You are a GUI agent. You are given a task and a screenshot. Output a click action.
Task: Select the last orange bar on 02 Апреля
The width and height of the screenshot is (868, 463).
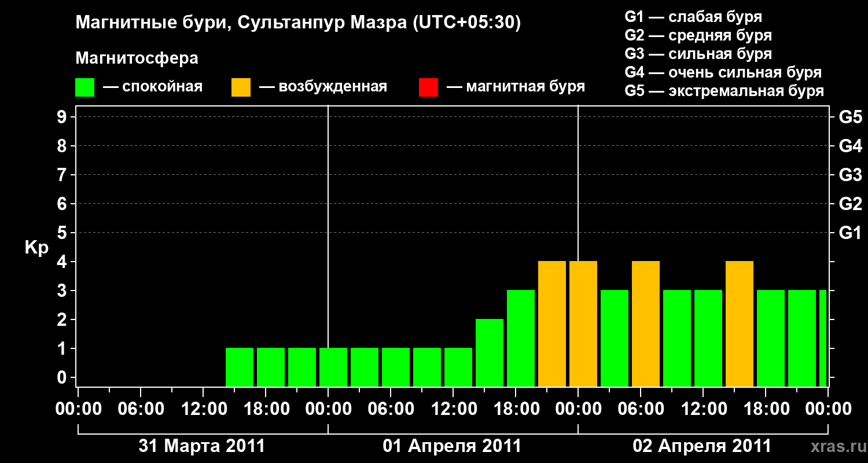coord(740,324)
